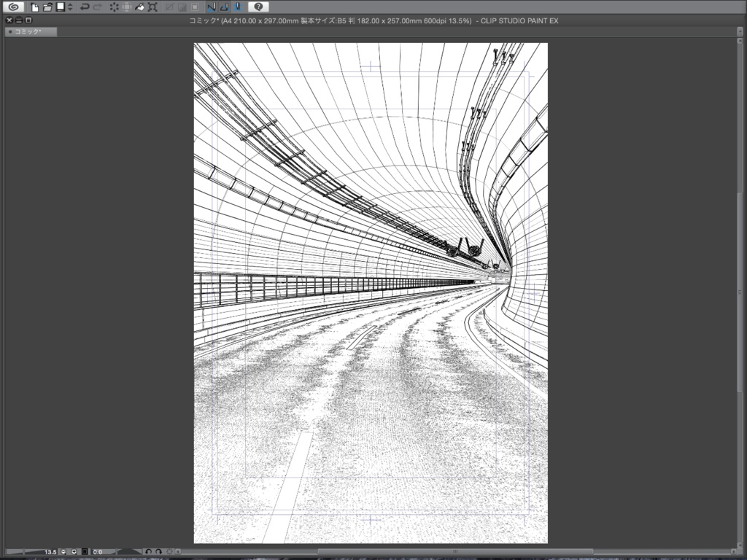The height and width of the screenshot is (560, 747).
Task: Expand the save options arrows
Action: tap(70, 7)
